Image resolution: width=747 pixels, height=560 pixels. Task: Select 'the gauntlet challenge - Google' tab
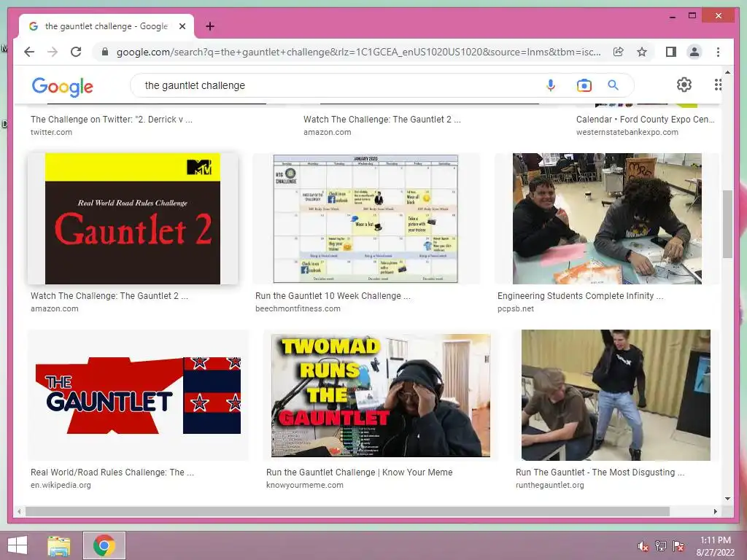coord(107,26)
